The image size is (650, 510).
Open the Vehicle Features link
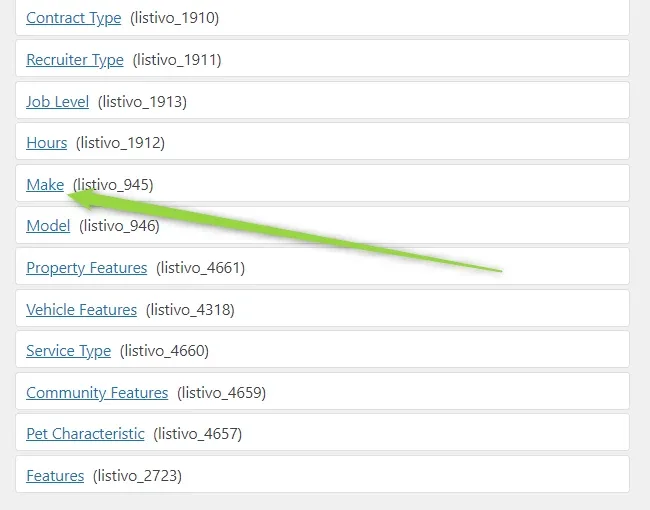(81, 309)
